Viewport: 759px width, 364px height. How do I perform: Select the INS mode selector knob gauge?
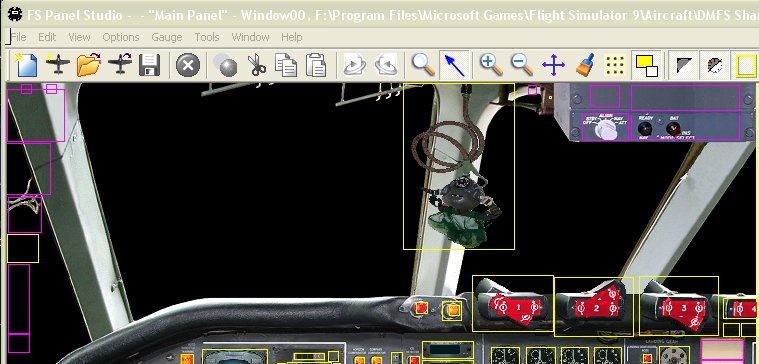606,127
